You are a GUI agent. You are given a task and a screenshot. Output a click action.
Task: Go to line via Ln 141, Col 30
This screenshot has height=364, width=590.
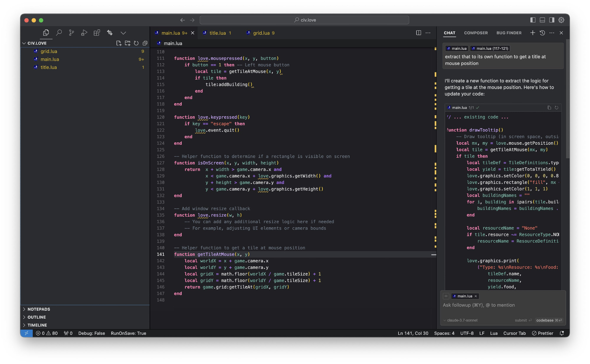[413, 333]
